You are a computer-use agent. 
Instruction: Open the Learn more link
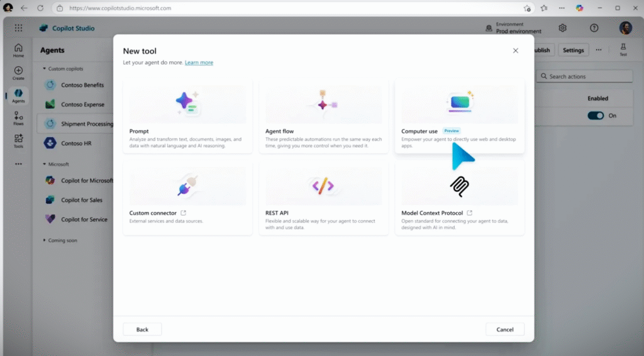[x=199, y=62]
